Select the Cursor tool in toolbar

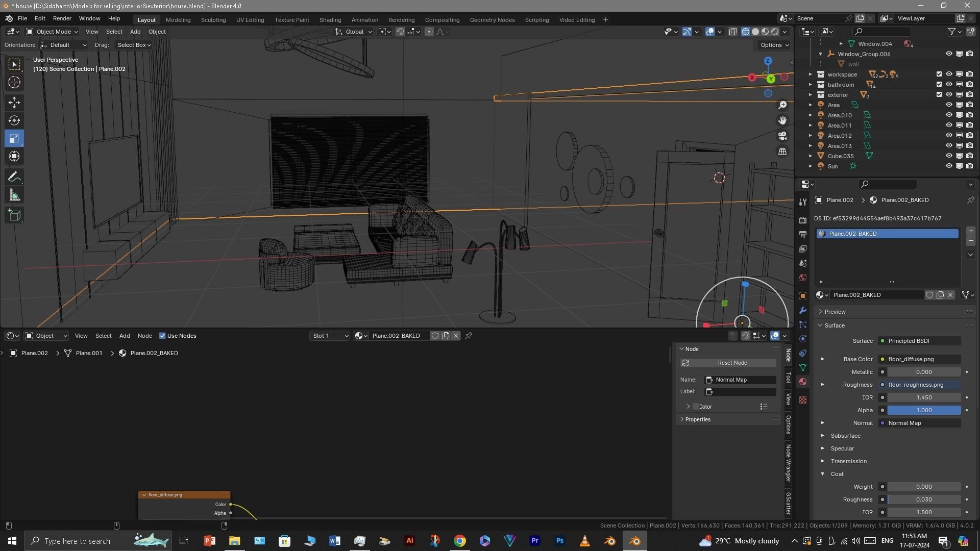pyautogui.click(x=14, y=82)
